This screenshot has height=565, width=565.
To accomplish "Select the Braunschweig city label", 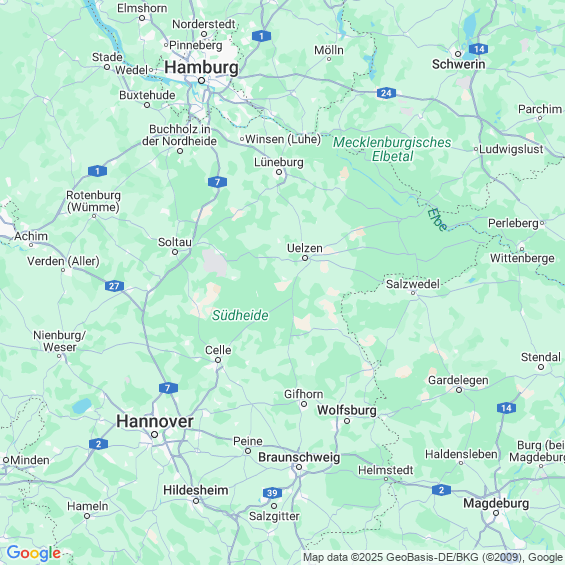I will tap(299, 457).
